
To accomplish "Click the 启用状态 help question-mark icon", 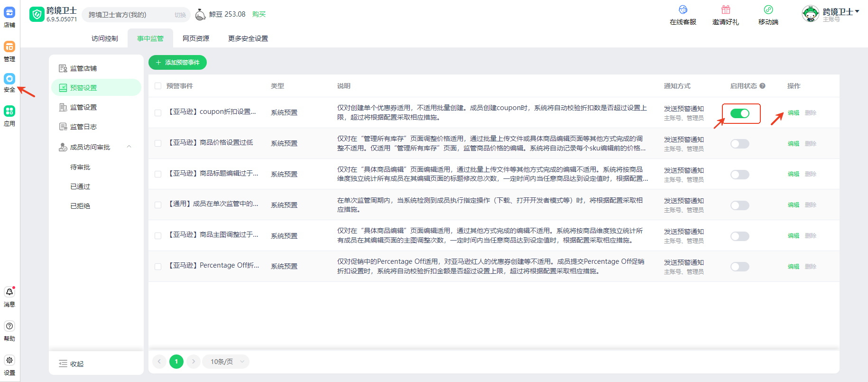I will [x=762, y=86].
